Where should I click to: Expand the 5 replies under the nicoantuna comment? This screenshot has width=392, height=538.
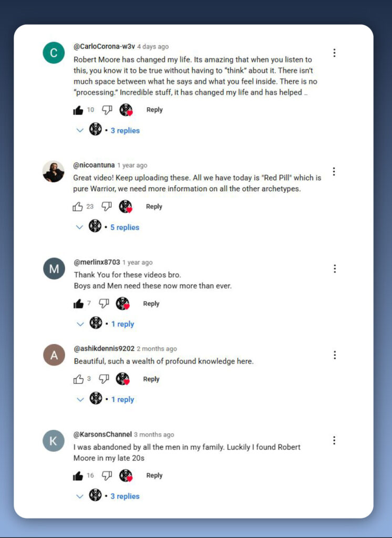tap(107, 227)
